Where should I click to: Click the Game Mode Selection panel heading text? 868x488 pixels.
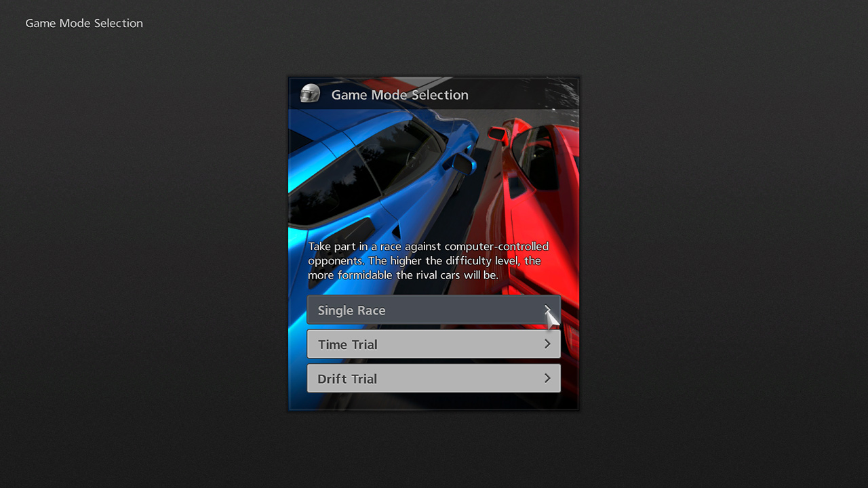399,95
